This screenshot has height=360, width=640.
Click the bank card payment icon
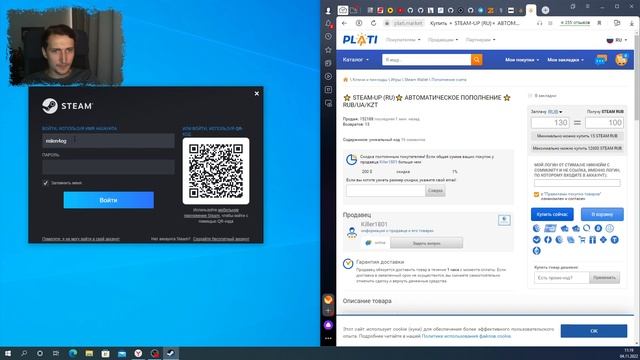tap(550, 228)
